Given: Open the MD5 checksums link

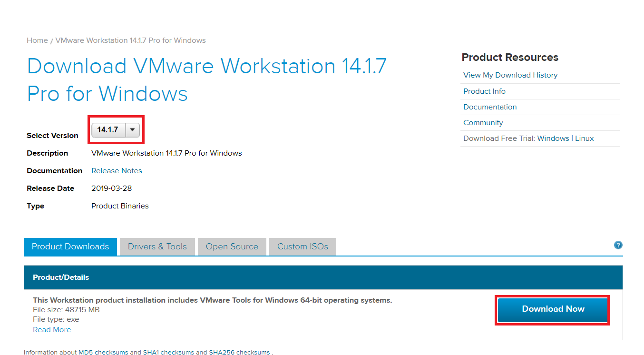Looking at the screenshot, I should [103, 353].
